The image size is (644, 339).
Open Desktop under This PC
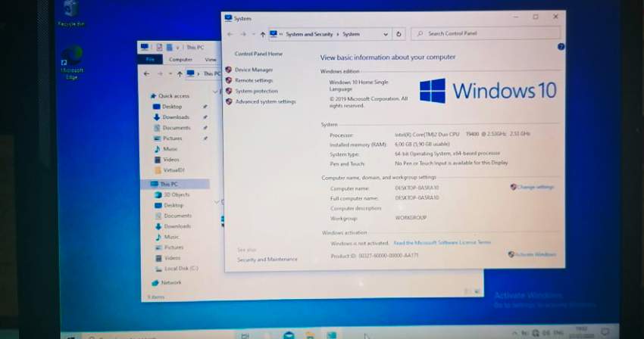click(174, 205)
